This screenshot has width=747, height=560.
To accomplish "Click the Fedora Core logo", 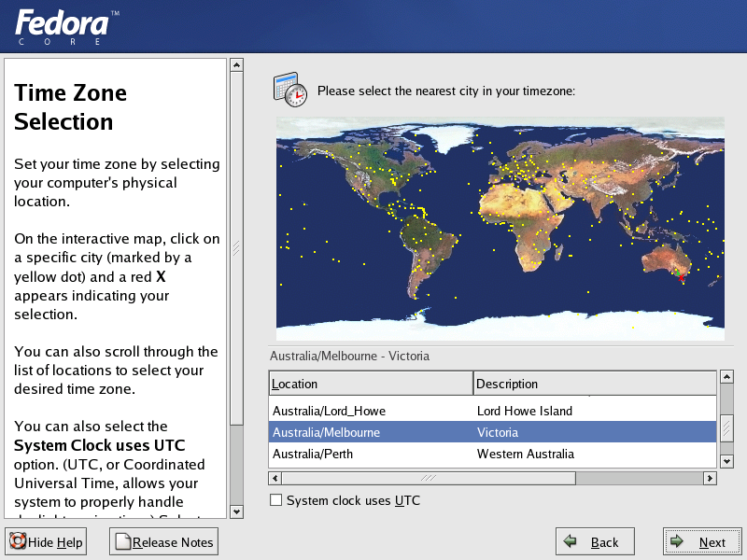I will click(x=67, y=28).
